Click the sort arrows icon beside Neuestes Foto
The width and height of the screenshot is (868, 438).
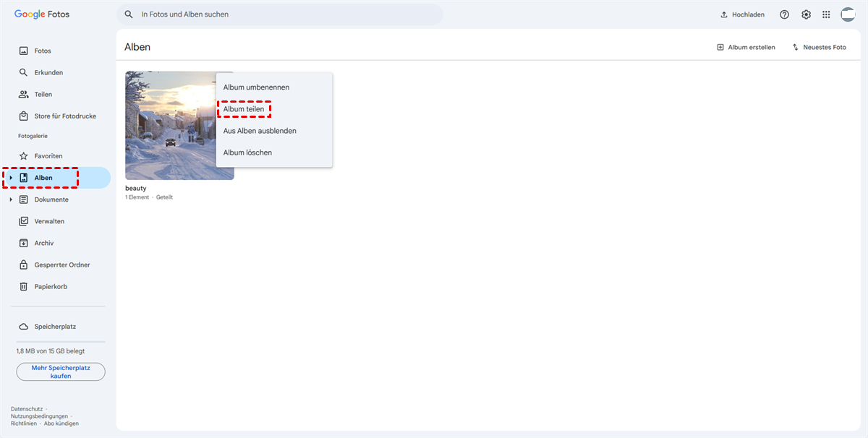pyautogui.click(x=796, y=47)
